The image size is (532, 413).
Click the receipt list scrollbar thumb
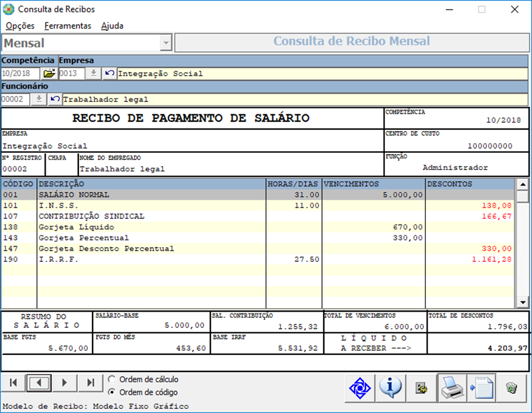click(x=523, y=196)
